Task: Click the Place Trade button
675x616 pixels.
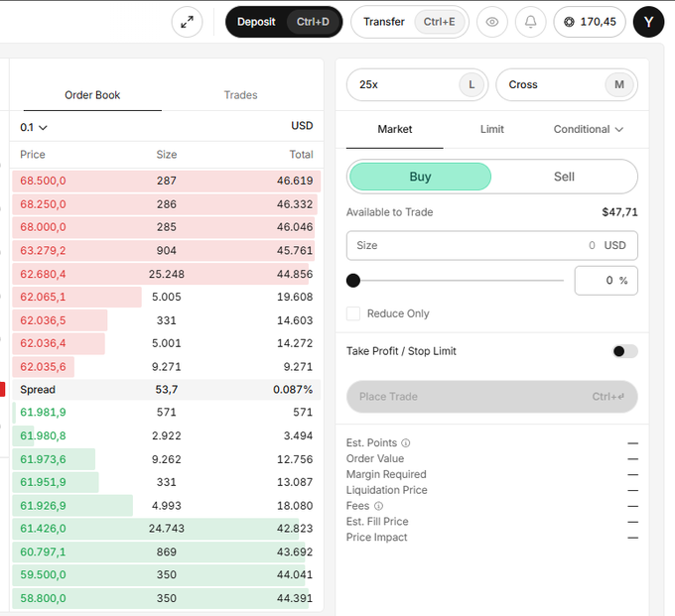Action: (x=492, y=397)
